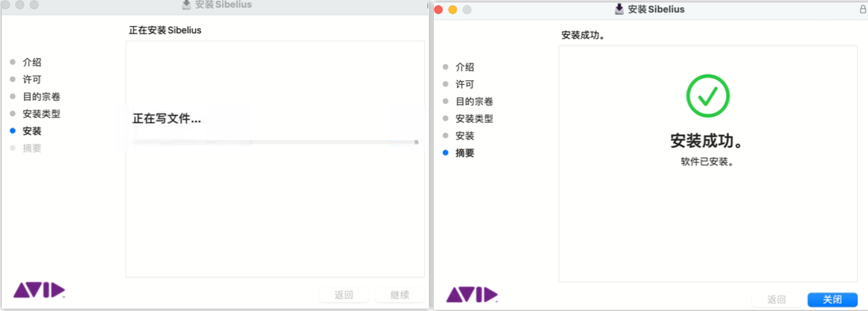The width and height of the screenshot is (868, 311).
Task: Close the success window with the red button
Action: (438, 10)
